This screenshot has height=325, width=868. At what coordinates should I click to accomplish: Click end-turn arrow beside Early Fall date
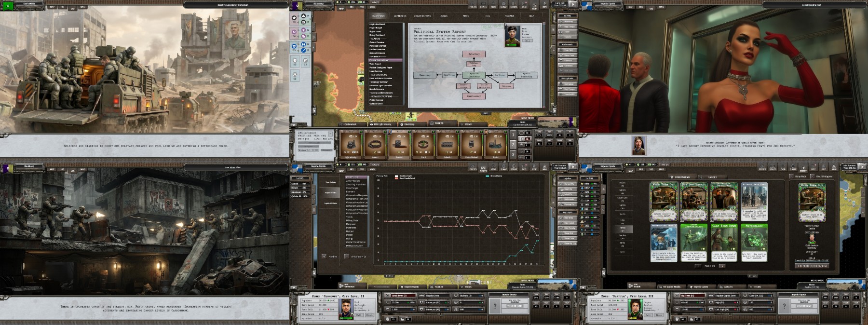(x=573, y=4)
